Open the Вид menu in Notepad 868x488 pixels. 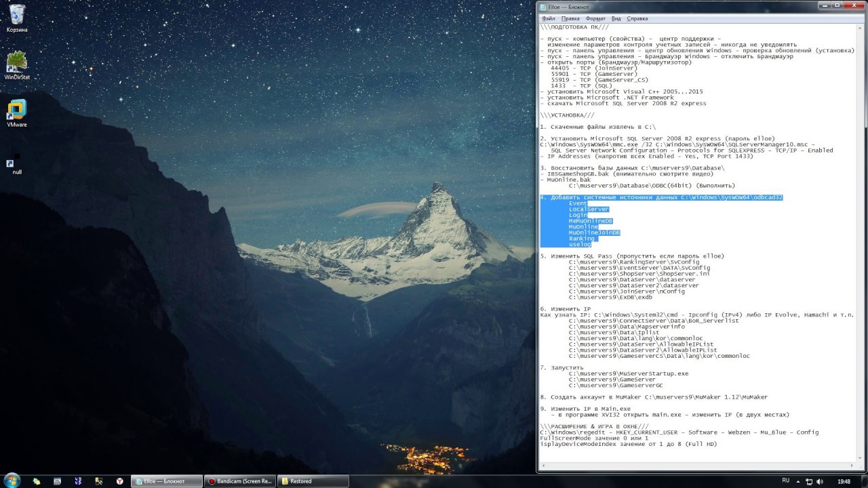click(x=616, y=18)
